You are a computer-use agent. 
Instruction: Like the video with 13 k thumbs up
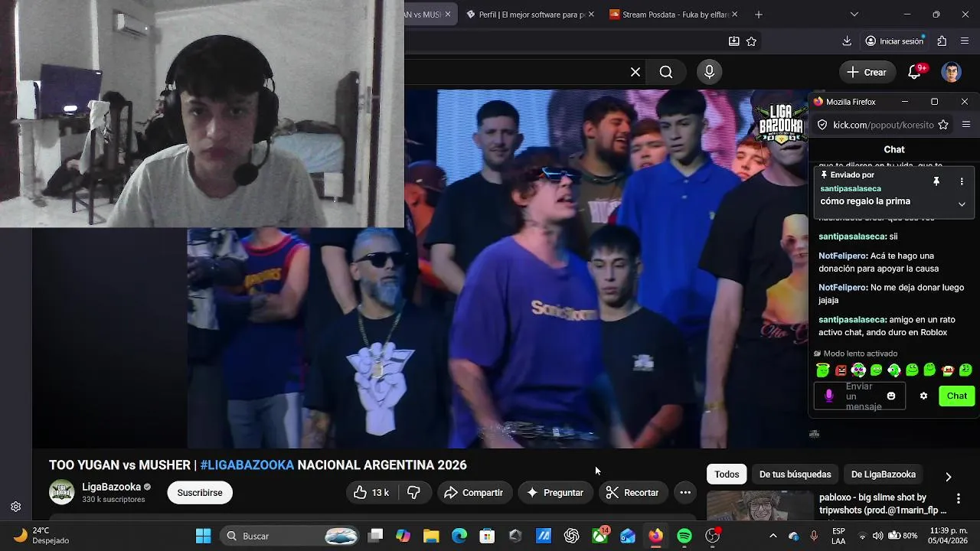(x=371, y=493)
